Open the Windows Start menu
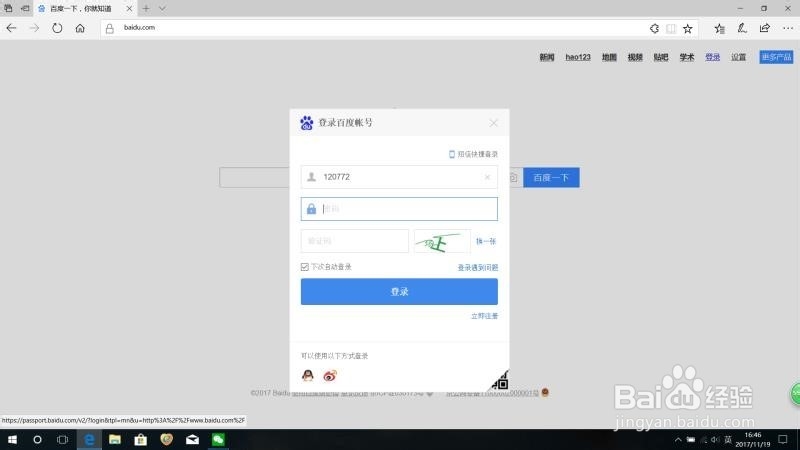This screenshot has height=450, width=800. pyautogui.click(x=12, y=439)
